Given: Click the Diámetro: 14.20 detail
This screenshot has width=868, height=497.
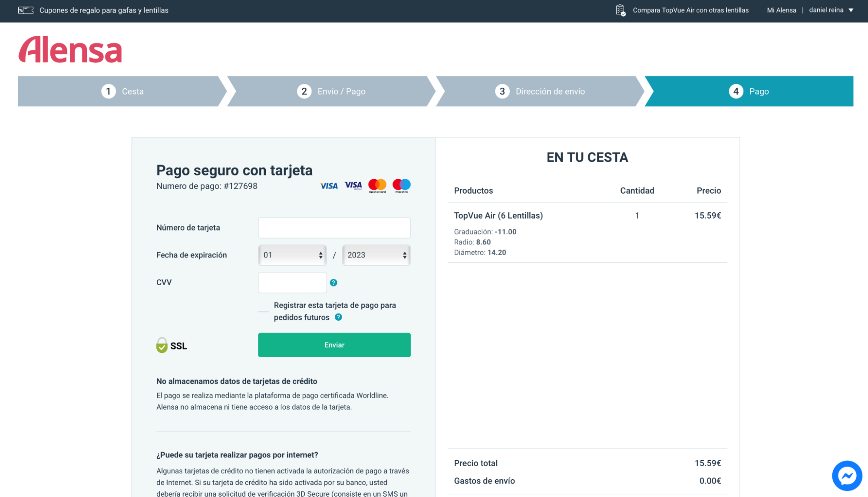Looking at the screenshot, I should (x=480, y=253).
